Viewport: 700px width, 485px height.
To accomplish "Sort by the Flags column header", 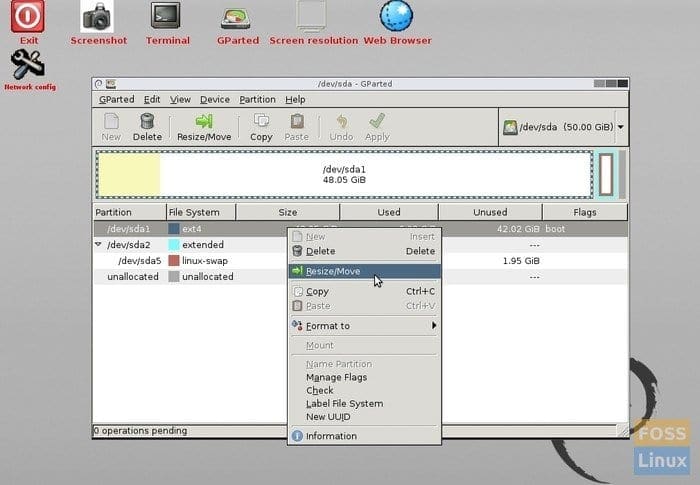I will [585, 212].
